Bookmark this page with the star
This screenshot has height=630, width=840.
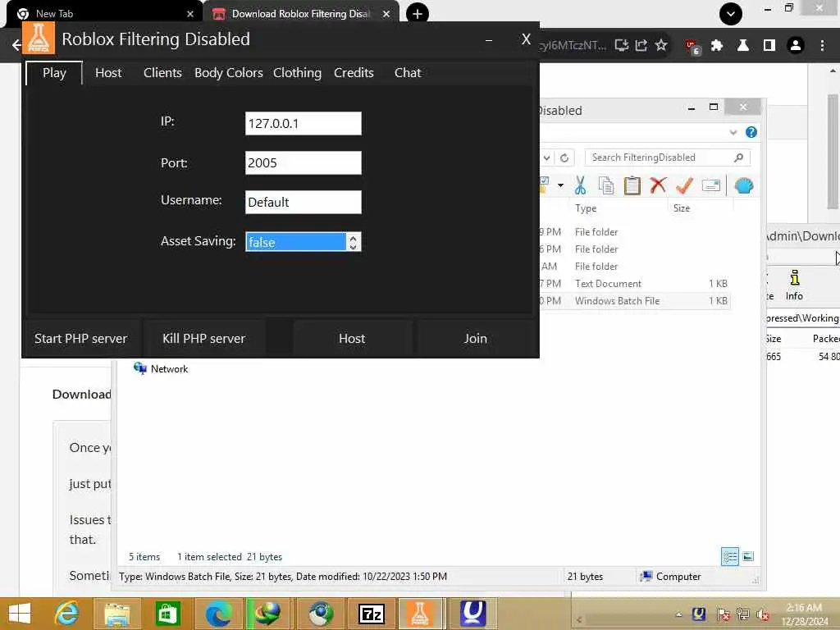point(661,45)
